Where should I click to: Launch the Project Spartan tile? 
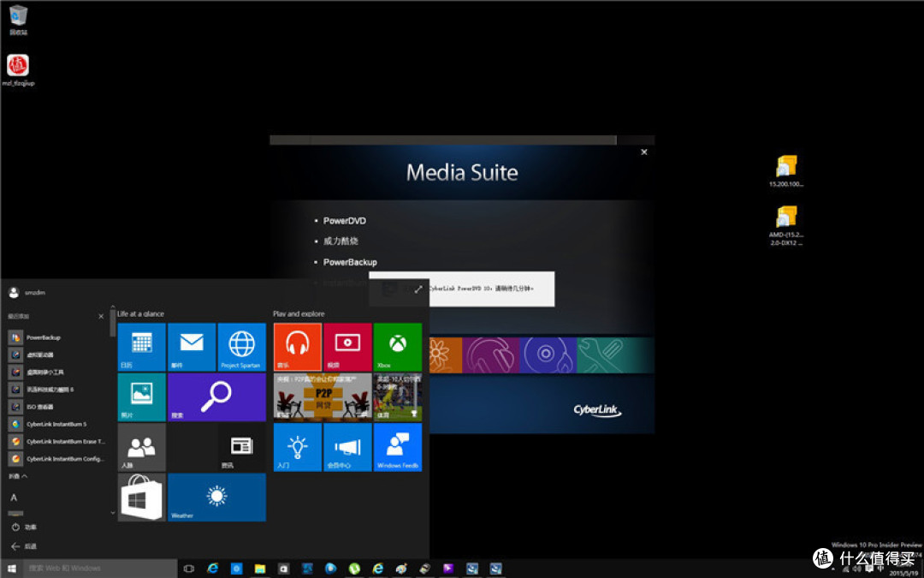[x=241, y=347]
